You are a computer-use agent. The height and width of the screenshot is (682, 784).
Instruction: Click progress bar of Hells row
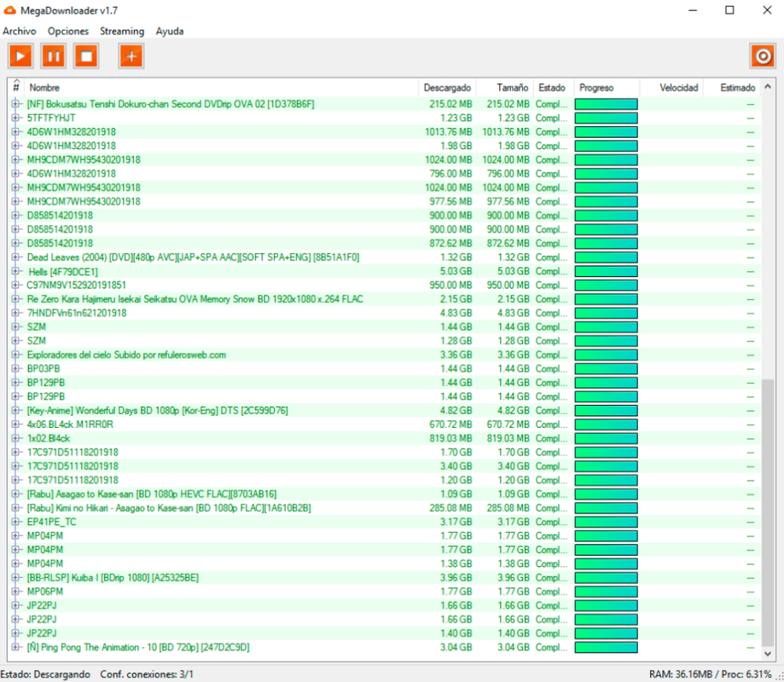tap(606, 271)
